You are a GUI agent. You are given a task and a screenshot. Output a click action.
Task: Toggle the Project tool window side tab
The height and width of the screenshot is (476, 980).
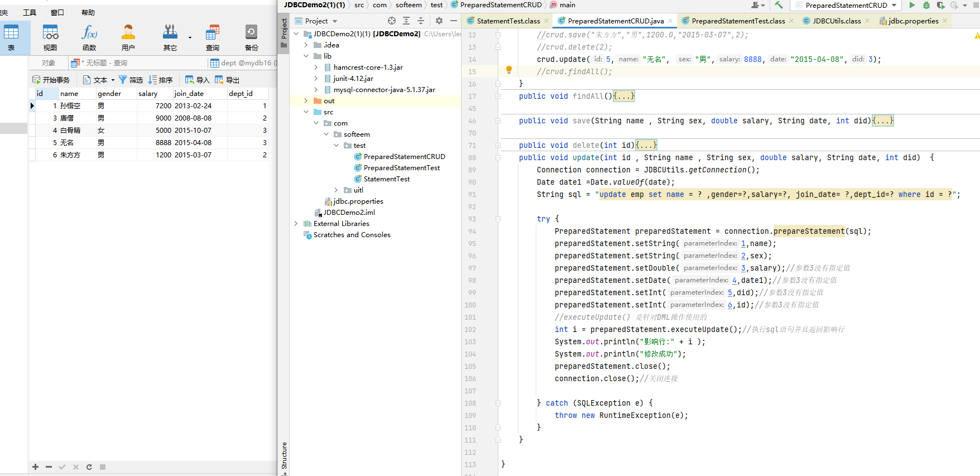pyautogui.click(x=284, y=32)
